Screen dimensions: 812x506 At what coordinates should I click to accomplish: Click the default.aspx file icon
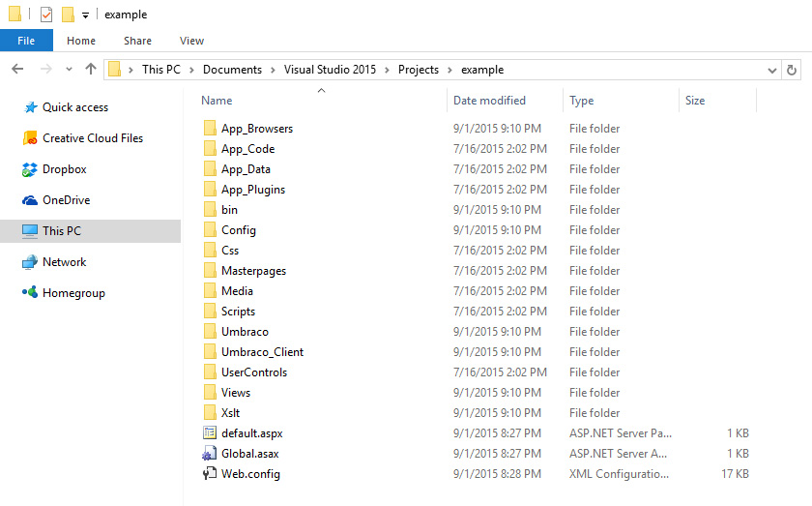tap(210, 433)
